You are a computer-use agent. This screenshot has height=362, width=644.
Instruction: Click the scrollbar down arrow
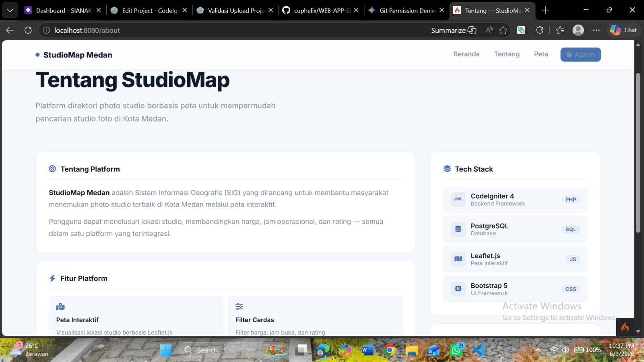click(x=638, y=331)
